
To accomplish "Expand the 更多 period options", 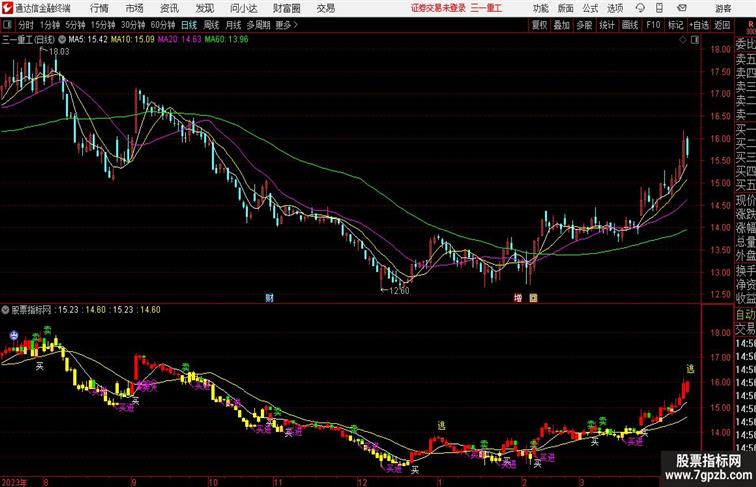I will click(286, 25).
